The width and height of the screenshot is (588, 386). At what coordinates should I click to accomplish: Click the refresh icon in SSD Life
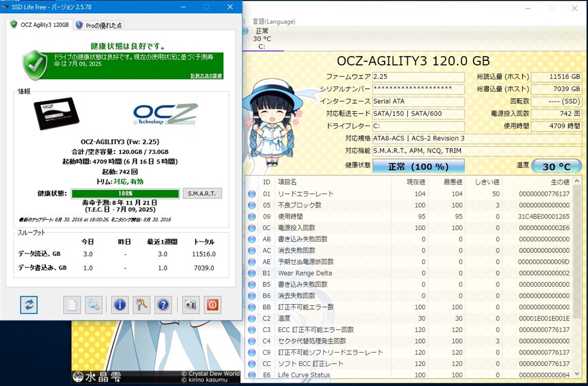(x=29, y=305)
